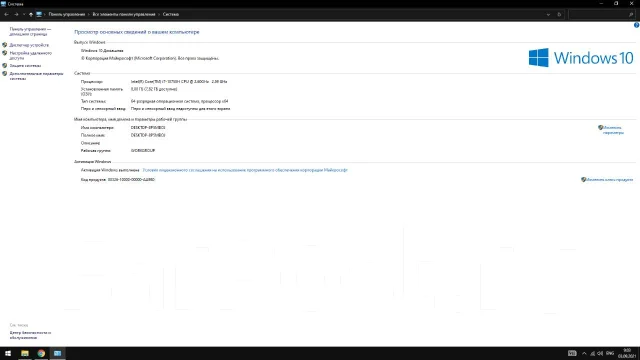
Task: Click the computer name value DESKTOP
Action: (148, 127)
